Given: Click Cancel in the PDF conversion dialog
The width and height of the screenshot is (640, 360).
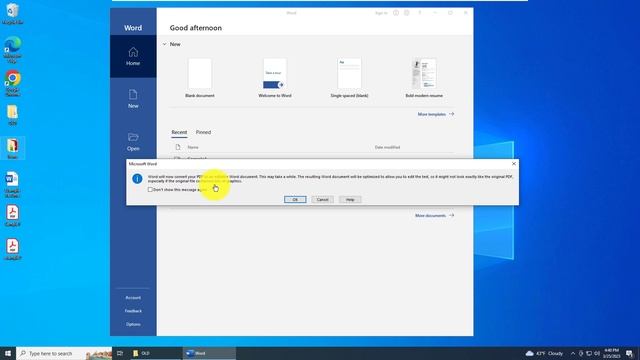Looking at the screenshot, I should 322,200.
